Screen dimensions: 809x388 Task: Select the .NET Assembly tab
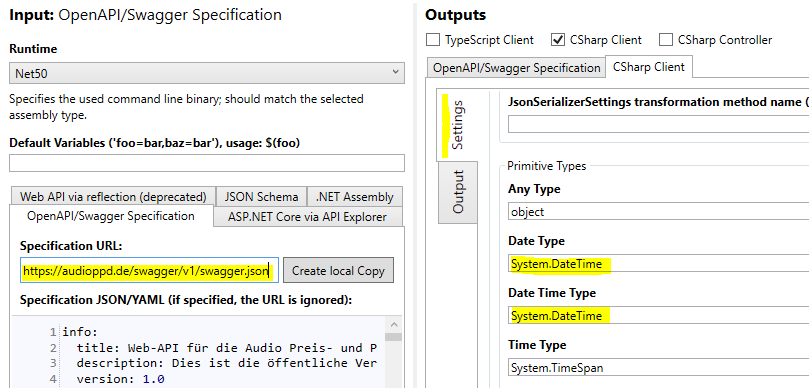(354, 197)
